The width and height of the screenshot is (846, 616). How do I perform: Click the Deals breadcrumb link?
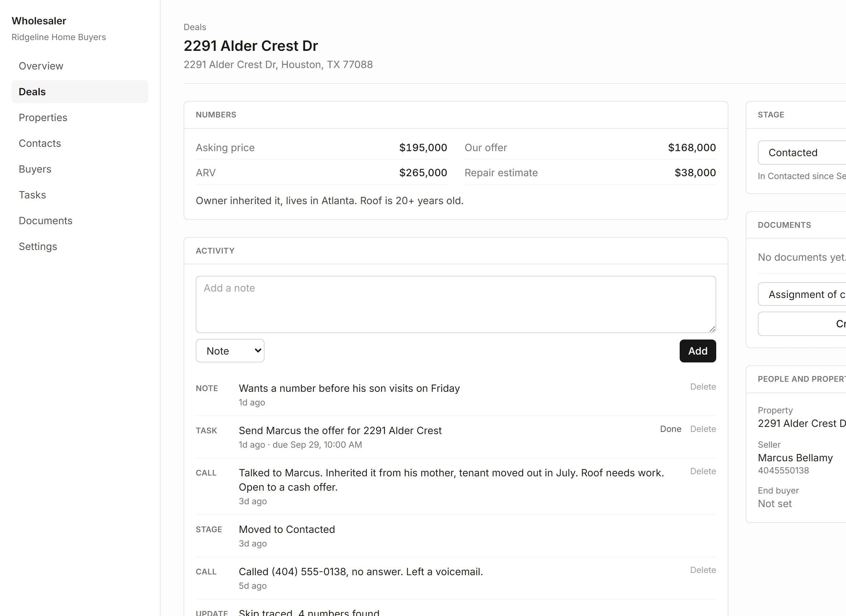[194, 27]
